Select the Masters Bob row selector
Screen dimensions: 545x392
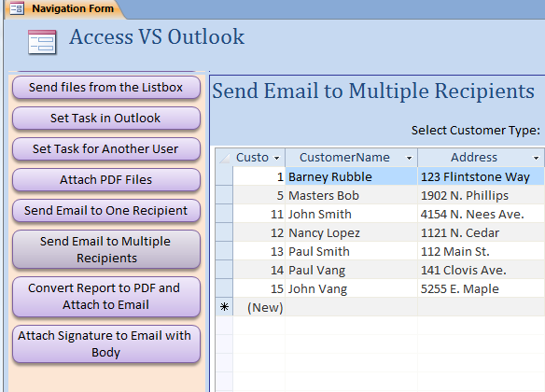224,195
